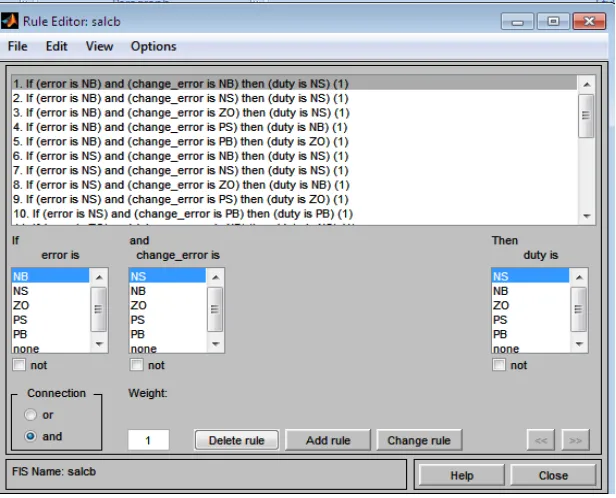
Task: Click the MATLAB logo icon in title bar
Action: (10, 21)
